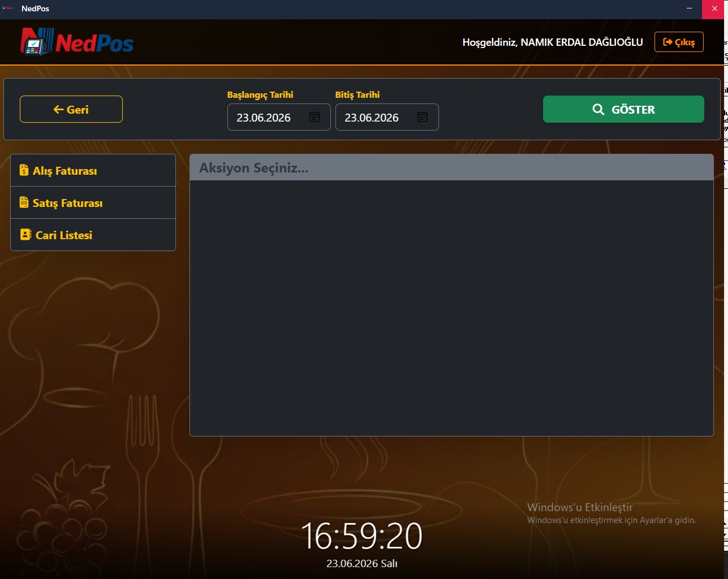The image size is (728, 579).
Task: Click the empty Aksiyon Seçiniz content area
Action: 451,308
